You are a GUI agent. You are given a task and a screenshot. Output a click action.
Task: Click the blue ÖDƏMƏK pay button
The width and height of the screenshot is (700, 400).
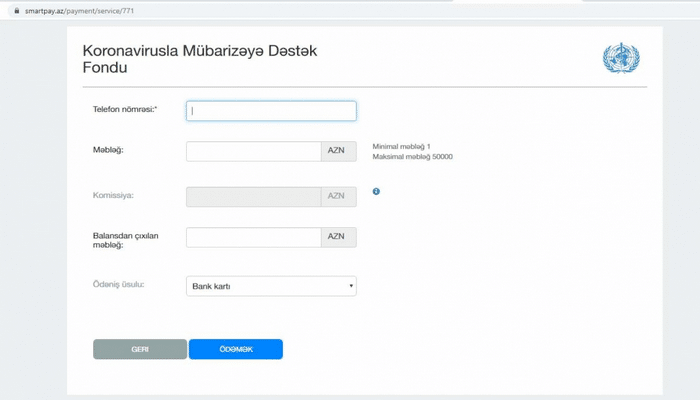coord(236,349)
